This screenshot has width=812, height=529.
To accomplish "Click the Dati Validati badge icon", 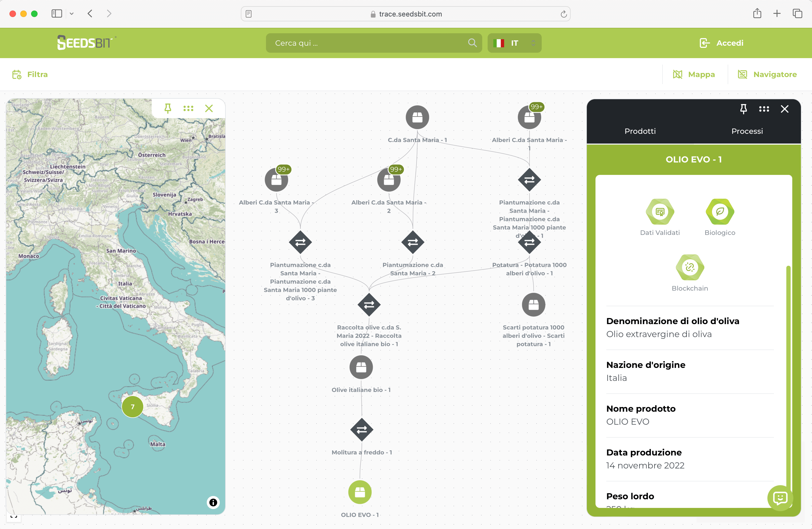I will (660, 212).
